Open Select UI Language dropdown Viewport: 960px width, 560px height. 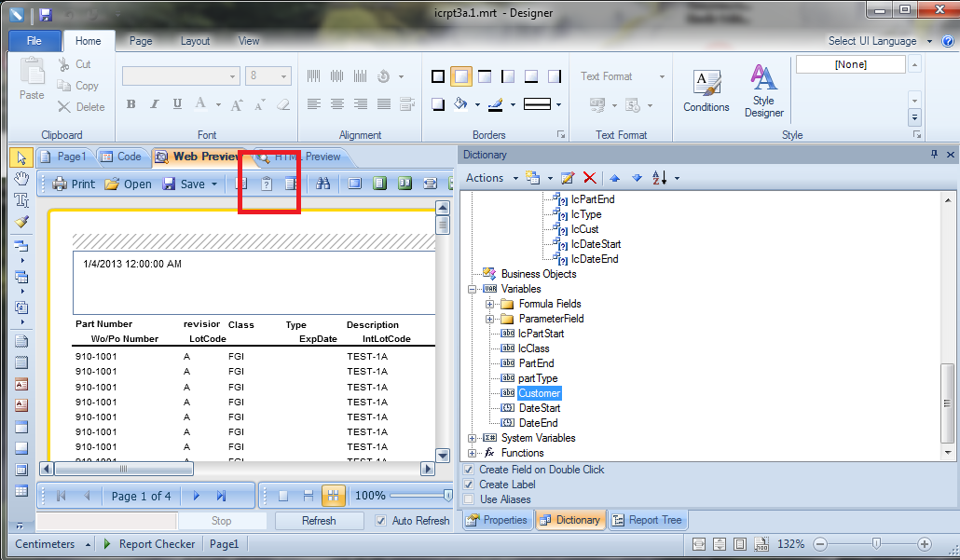pyautogui.click(x=881, y=41)
